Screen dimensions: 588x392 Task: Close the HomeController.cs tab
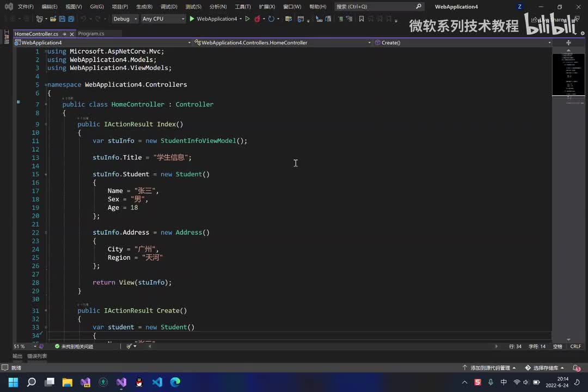72,34
